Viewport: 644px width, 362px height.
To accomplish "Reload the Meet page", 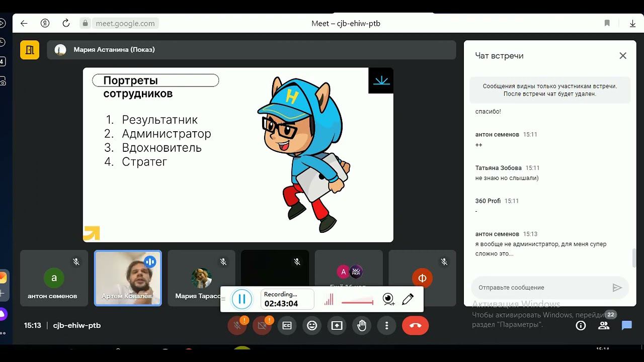I will coord(66,23).
